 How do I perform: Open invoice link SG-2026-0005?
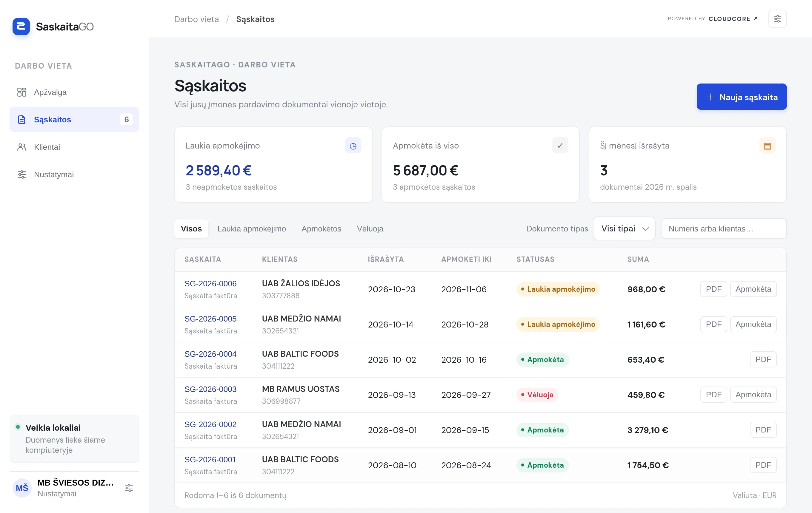point(210,319)
